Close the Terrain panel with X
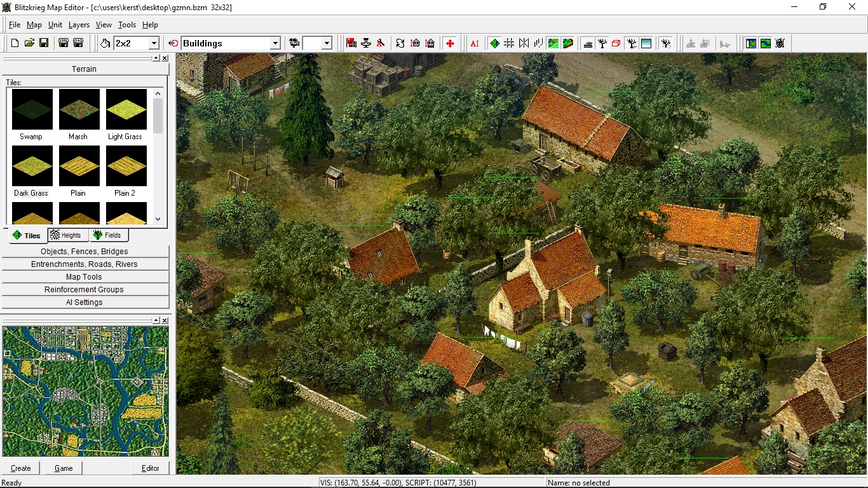 pos(165,58)
